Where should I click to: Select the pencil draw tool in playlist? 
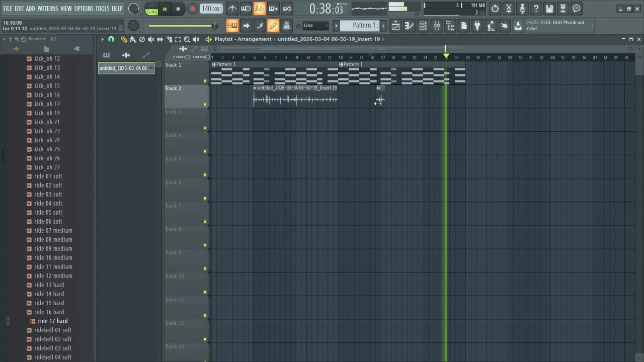[124, 39]
